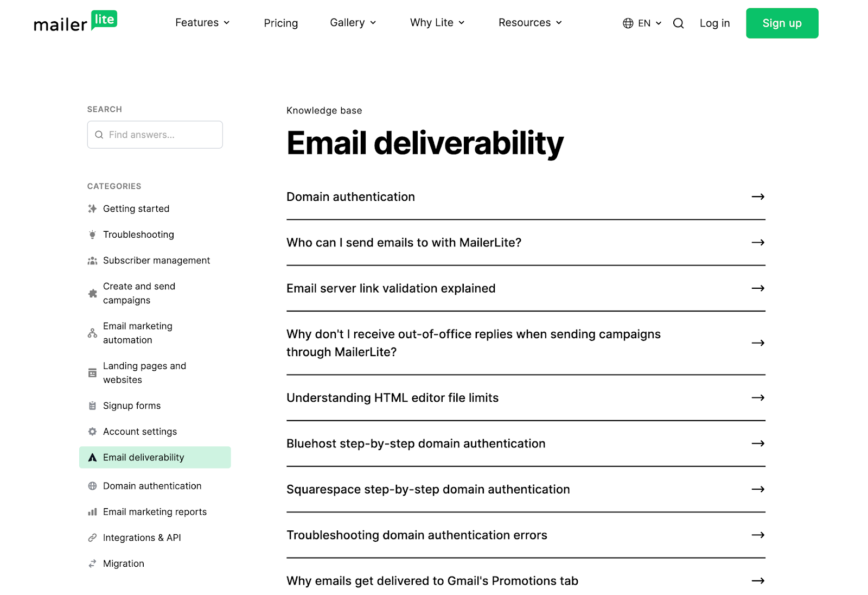Click the Signup forms clipboard icon

click(92, 406)
